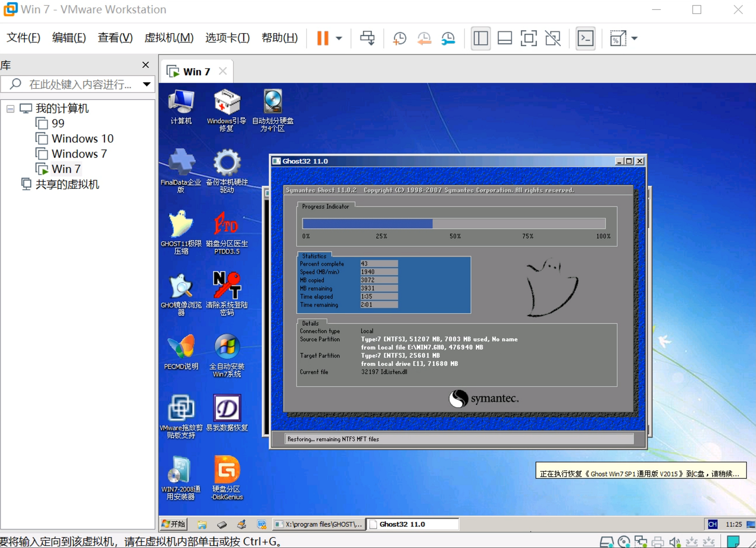Open the console view icon
Viewport: 756px width, 548px height.
pos(586,38)
